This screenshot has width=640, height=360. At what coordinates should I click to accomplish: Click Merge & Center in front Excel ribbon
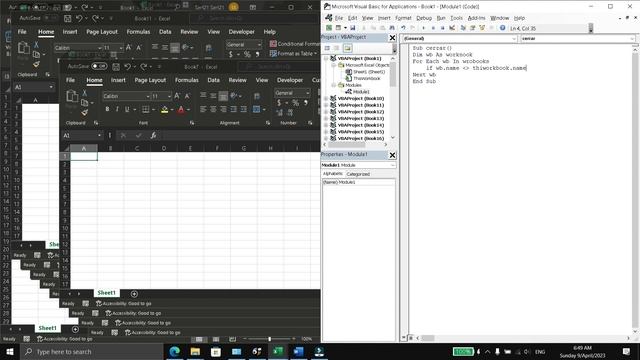(x=256, y=109)
